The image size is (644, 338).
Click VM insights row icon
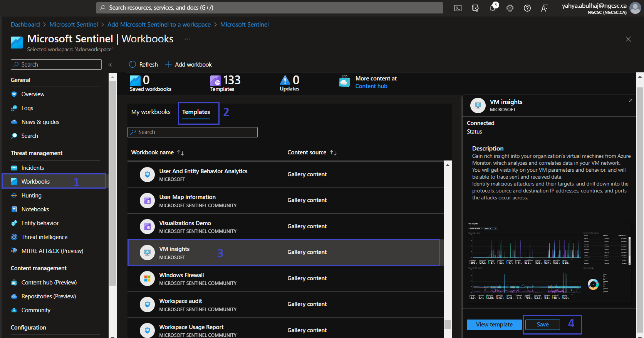pos(147,253)
